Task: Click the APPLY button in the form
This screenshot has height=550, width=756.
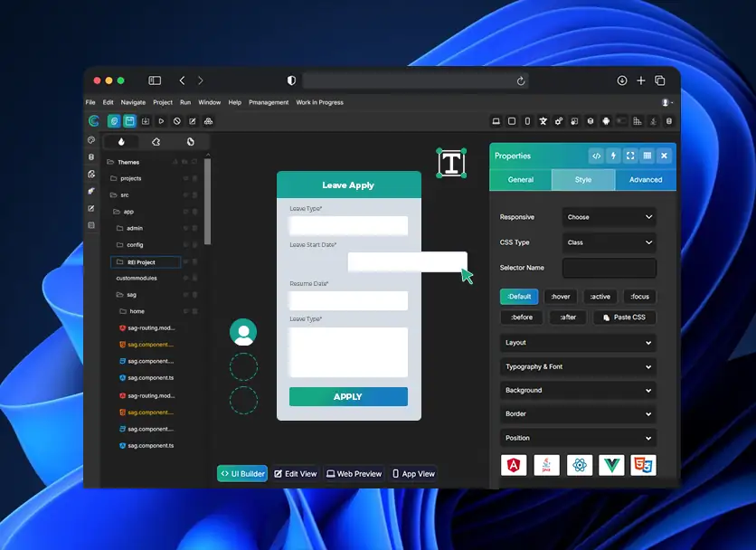Action: [348, 396]
